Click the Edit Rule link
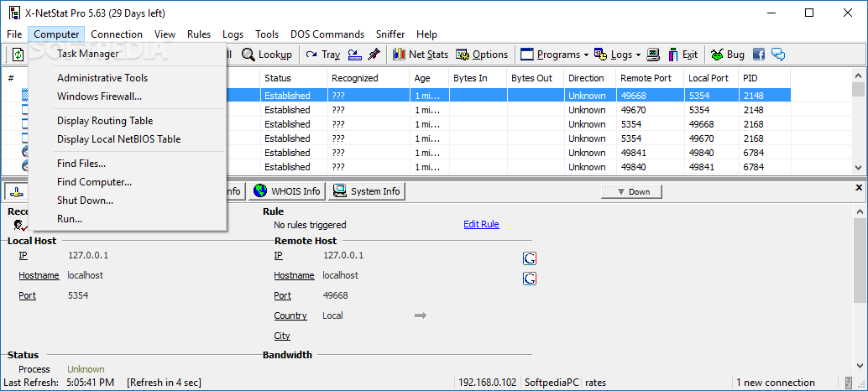Viewport: 868px width, 391px height. [481, 224]
